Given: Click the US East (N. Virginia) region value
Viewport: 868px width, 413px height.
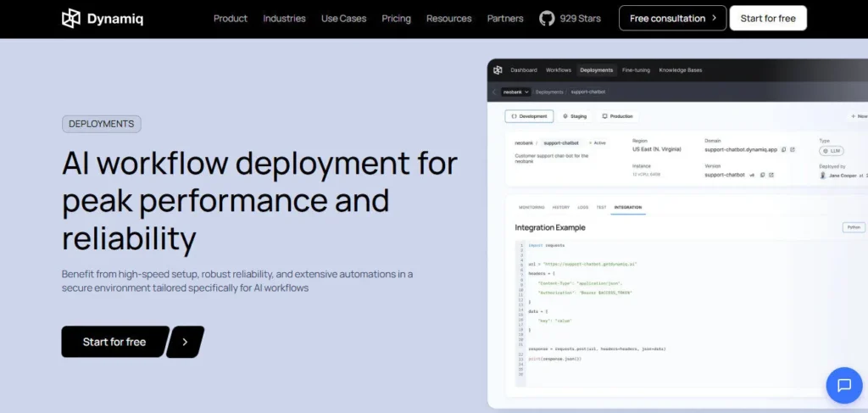Looking at the screenshot, I should pos(657,149).
